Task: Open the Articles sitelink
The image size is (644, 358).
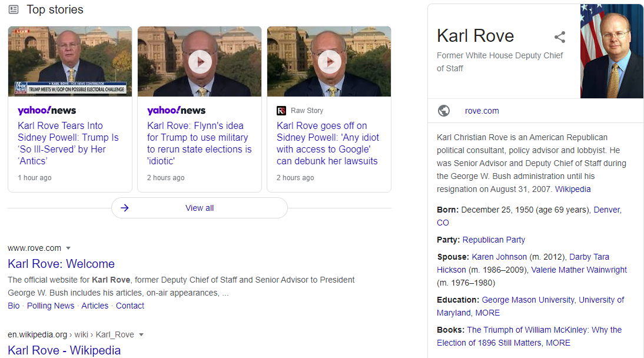Action: (95, 306)
